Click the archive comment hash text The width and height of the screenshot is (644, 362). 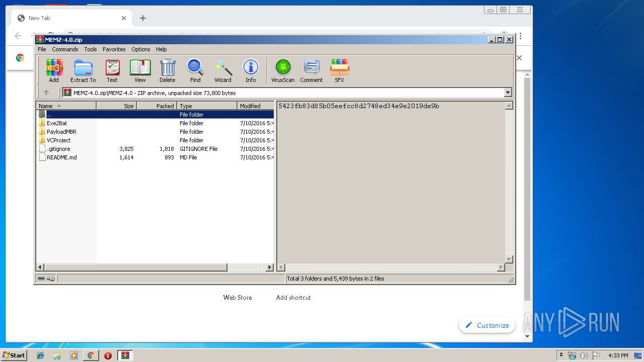359,106
